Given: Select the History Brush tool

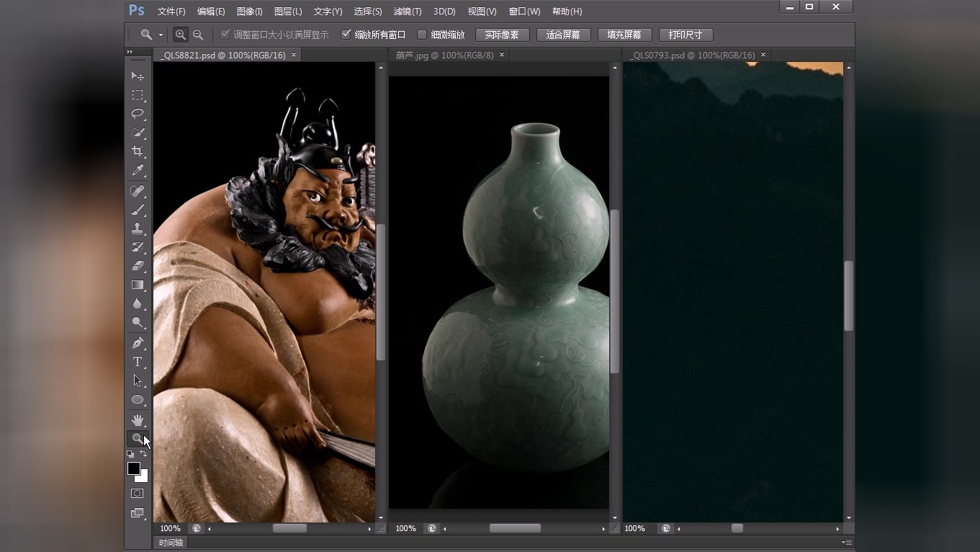Looking at the screenshot, I should [x=137, y=247].
